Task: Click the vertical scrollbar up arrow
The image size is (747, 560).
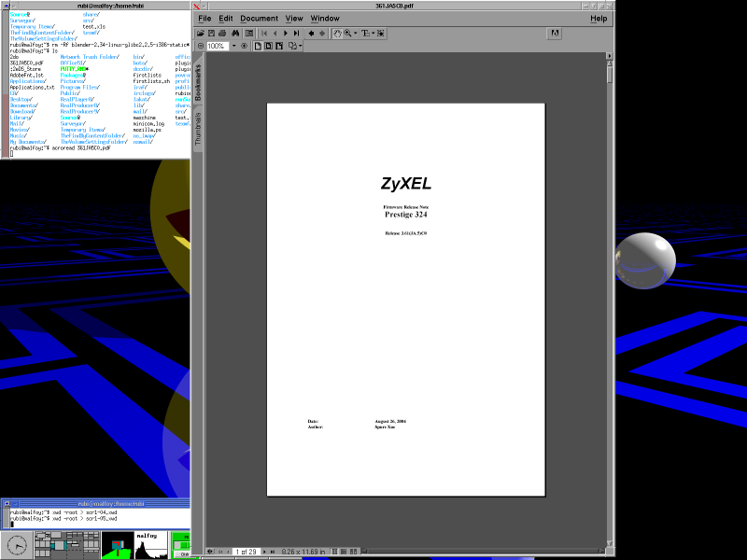Action: (x=610, y=63)
